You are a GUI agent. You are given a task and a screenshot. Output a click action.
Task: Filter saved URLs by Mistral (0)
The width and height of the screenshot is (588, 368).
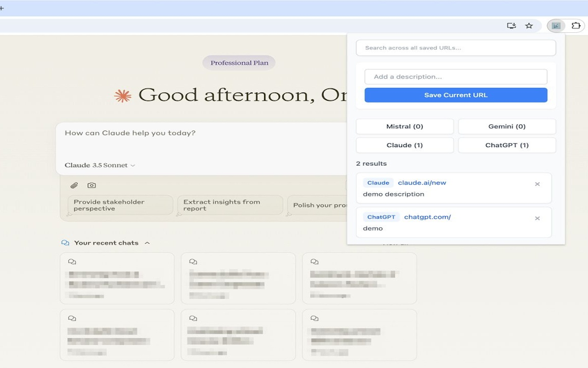(x=405, y=126)
